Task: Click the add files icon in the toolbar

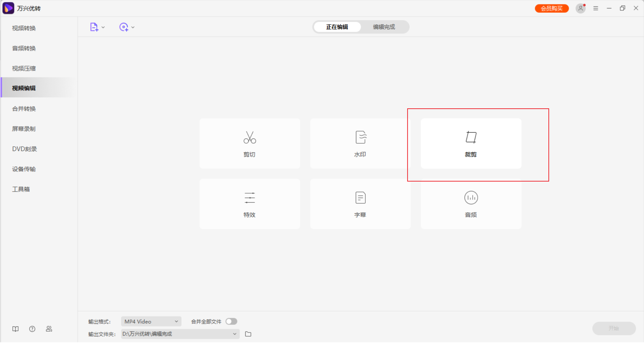Action: [94, 27]
